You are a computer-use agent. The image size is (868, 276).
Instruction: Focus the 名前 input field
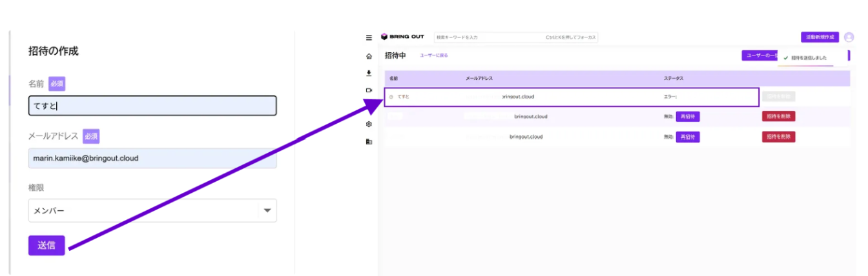[x=152, y=106]
